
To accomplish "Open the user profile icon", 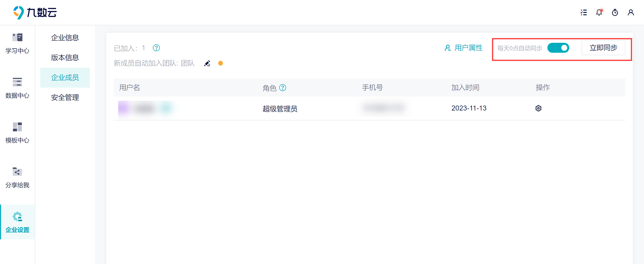I will pos(631,12).
